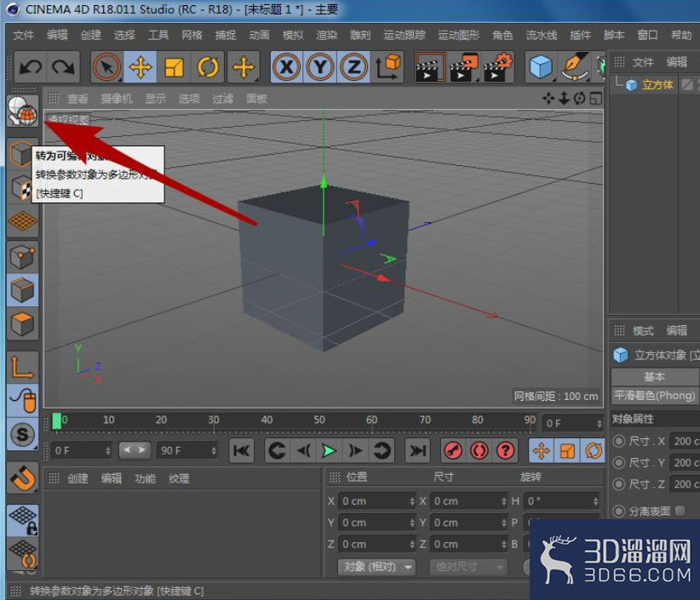The height and width of the screenshot is (600, 700).
Task: Open the viewport 摄像机 menu
Action: [x=117, y=99]
